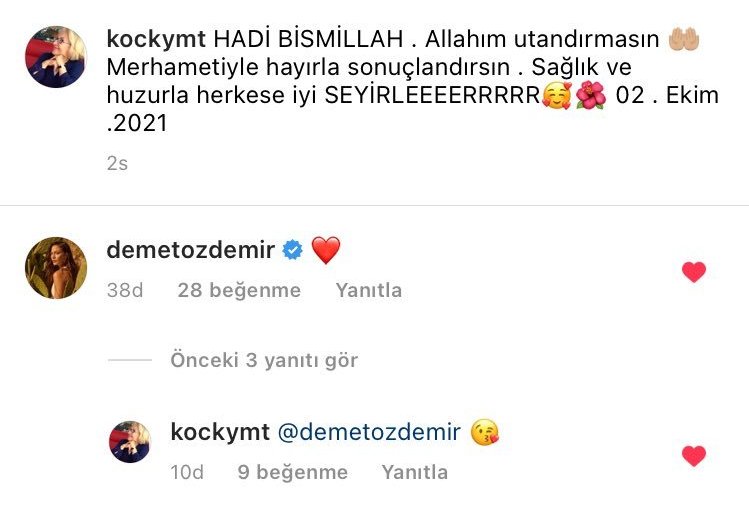Toggle like heart on demetozdemir's comment
The image size is (749, 507).
point(694,272)
